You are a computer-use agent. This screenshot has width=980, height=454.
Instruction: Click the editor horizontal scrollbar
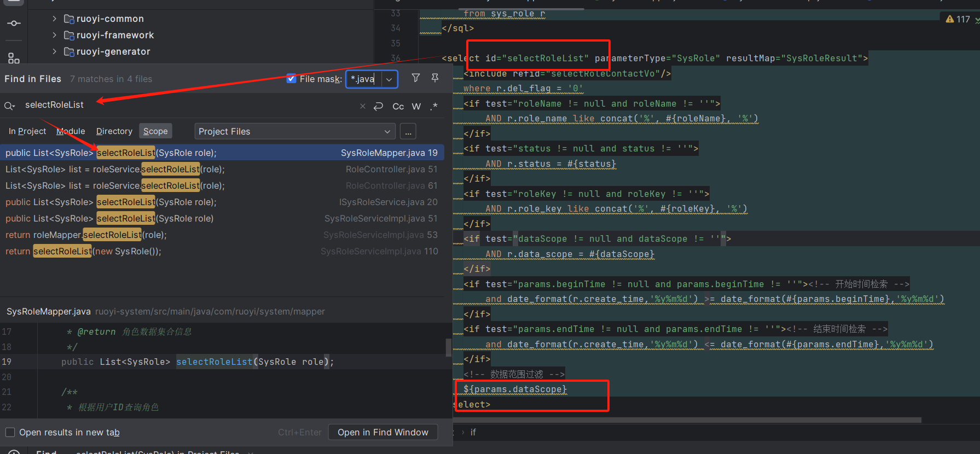click(687, 420)
